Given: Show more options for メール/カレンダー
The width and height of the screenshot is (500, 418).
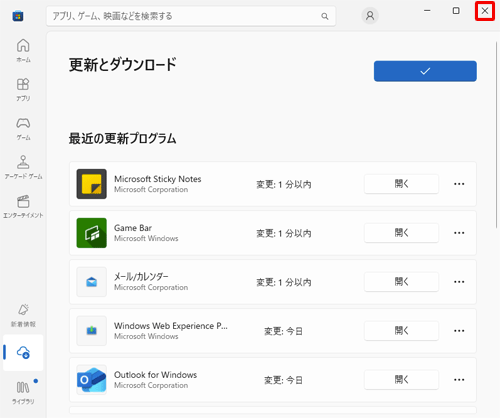Looking at the screenshot, I should (459, 282).
